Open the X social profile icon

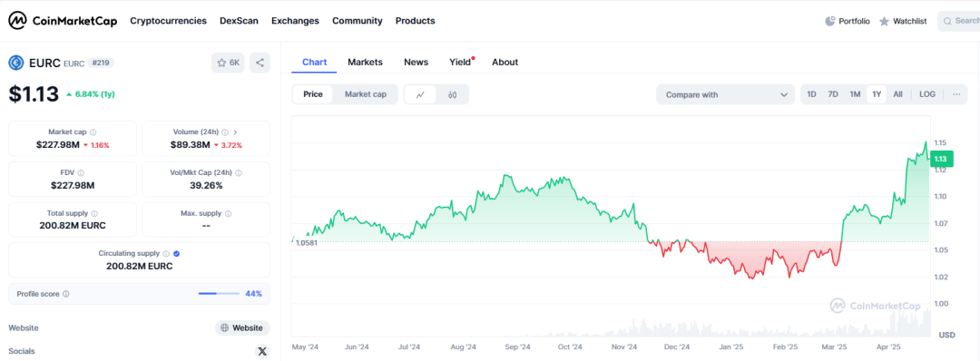(x=262, y=352)
